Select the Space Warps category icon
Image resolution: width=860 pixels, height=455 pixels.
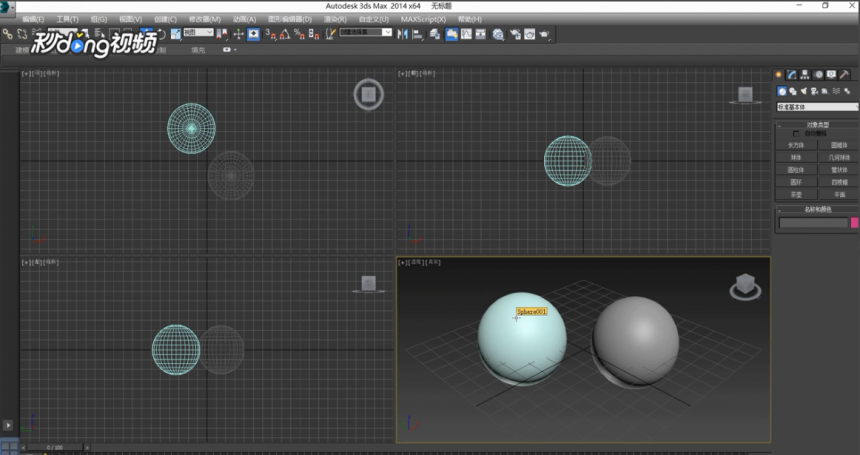pyautogui.click(x=836, y=91)
